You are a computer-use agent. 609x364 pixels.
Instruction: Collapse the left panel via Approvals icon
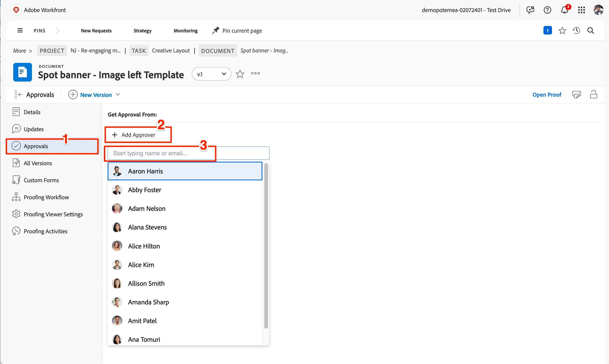(x=18, y=95)
